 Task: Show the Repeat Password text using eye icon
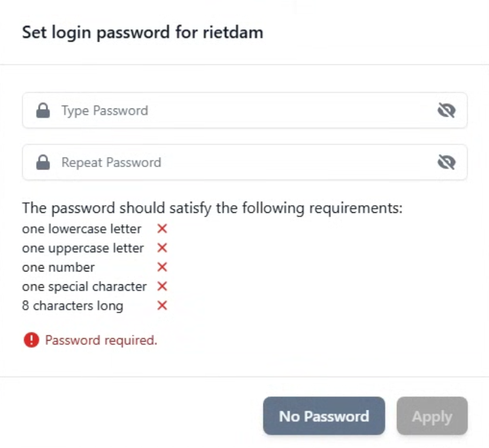(447, 162)
